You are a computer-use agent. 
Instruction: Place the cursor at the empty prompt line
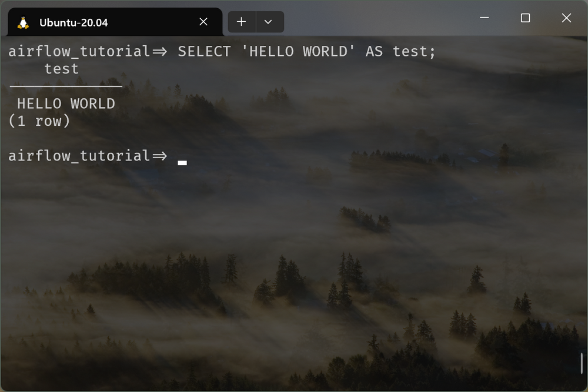click(x=182, y=156)
